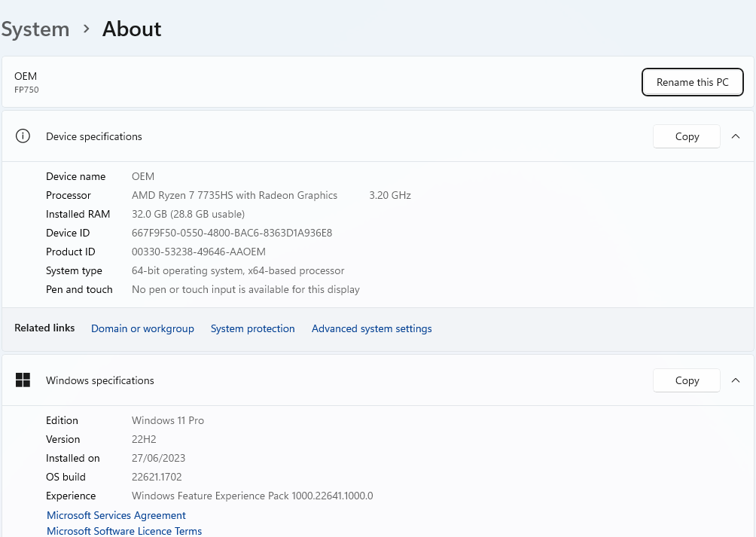Select Device ID value 667F9F50-0550-4800-BAC6-8363D1A936E8

click(x=232, y=233)
